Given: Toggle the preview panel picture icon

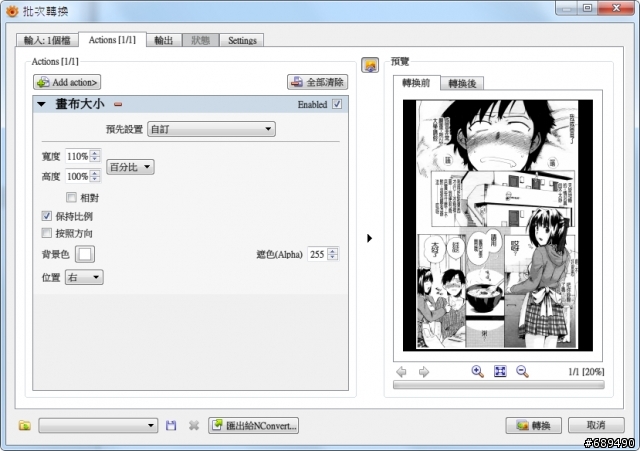Looking at the screenshot, I should [x=370, y=65].
